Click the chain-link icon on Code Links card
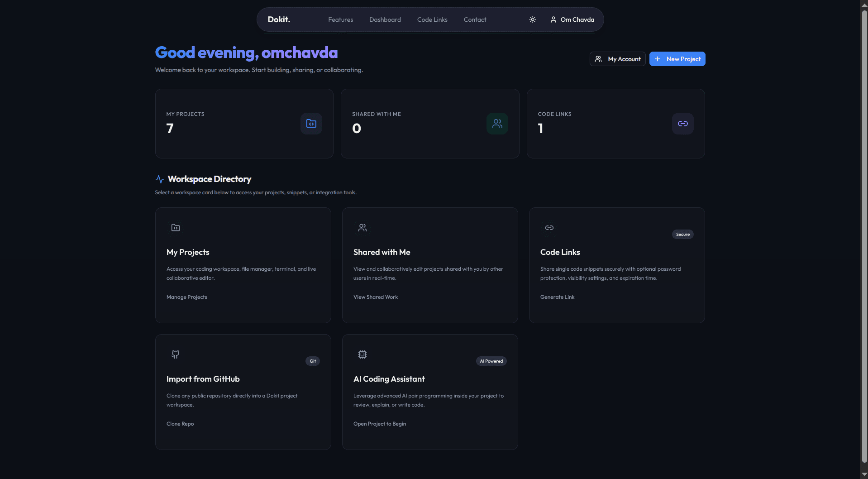This screenshot has width=868, height=479. (549, 228)
